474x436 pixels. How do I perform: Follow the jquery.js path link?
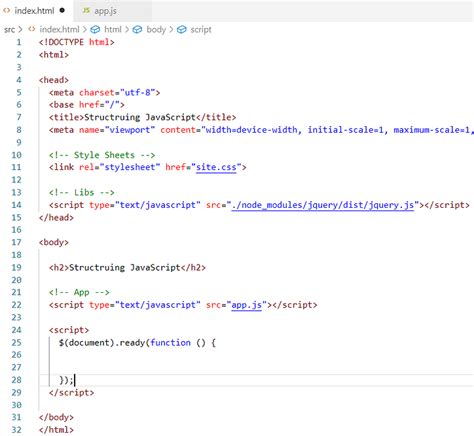[x=323, y=205]
